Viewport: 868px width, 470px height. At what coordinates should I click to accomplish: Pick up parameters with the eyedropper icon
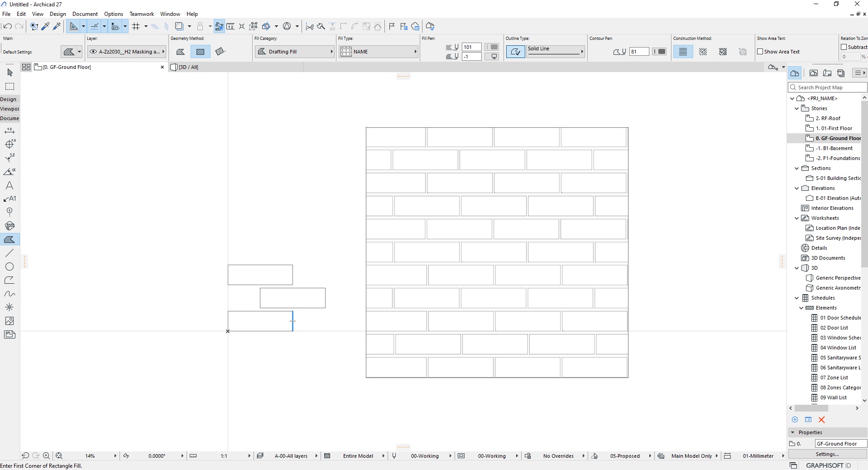pyautogui.click(x=45, y=26)
